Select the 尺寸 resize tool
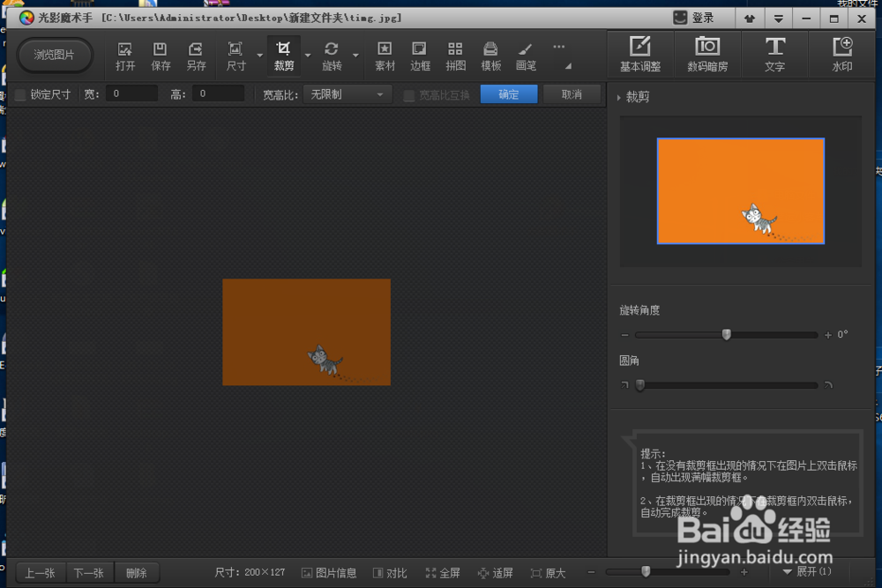The height and width of the screenshot is (588, 882). 235,56
